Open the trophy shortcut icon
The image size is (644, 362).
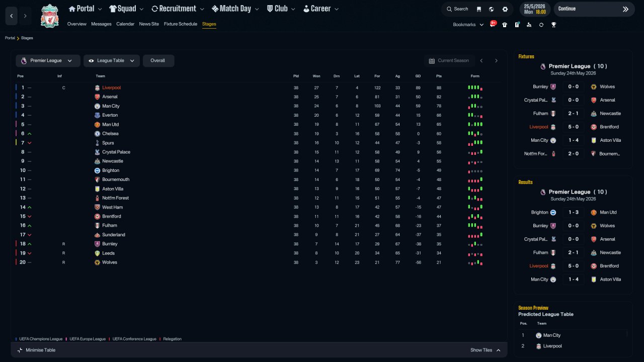pos(553,25)
